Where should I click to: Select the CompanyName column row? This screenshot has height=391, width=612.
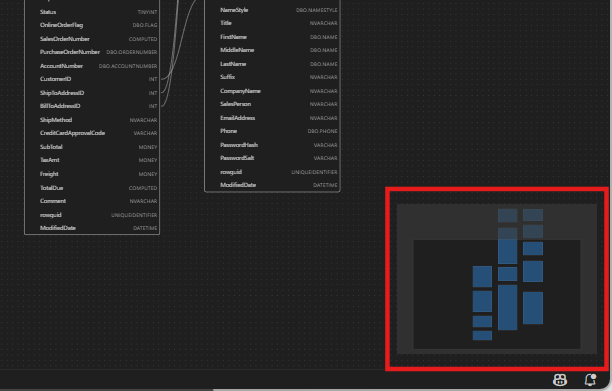tap(272, 91)
